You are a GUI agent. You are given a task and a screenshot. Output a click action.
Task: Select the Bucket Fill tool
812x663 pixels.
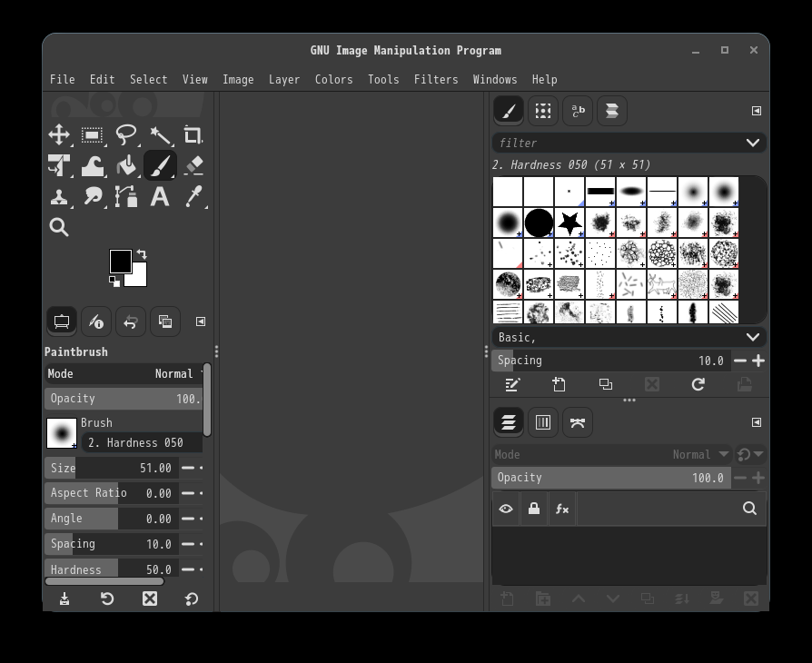coord(126,165)
